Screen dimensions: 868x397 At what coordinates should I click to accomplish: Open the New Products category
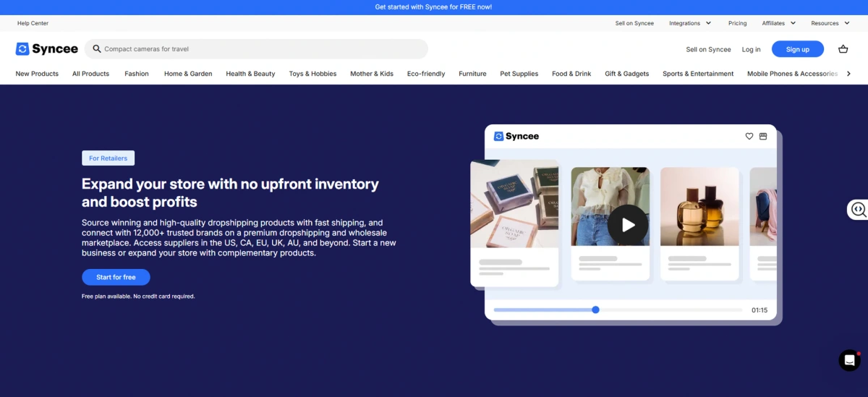37,74
